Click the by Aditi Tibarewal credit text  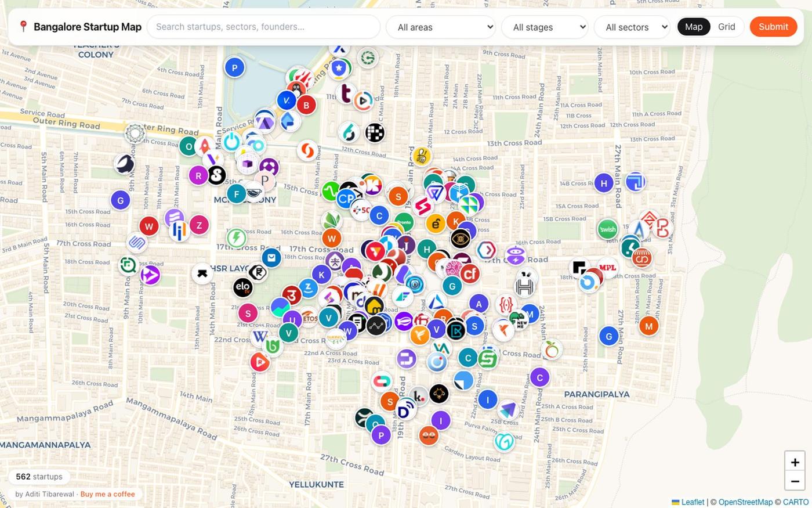click(45, 494)
